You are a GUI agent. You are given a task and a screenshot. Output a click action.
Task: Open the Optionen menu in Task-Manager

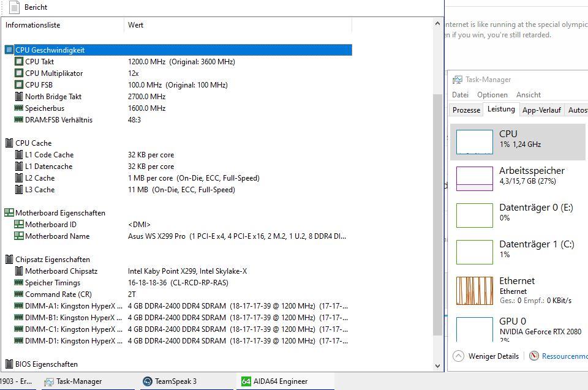point(492,95)
